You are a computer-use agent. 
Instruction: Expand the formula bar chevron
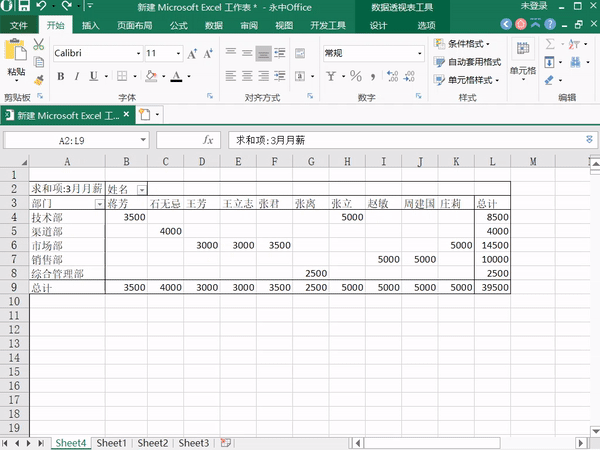tap(590, 139)
